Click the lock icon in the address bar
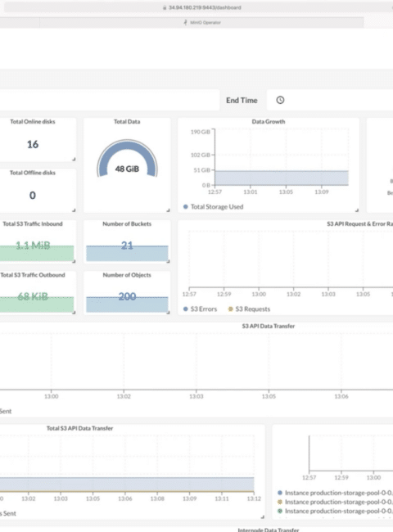The image size is (393, 532). pos(165,7)
